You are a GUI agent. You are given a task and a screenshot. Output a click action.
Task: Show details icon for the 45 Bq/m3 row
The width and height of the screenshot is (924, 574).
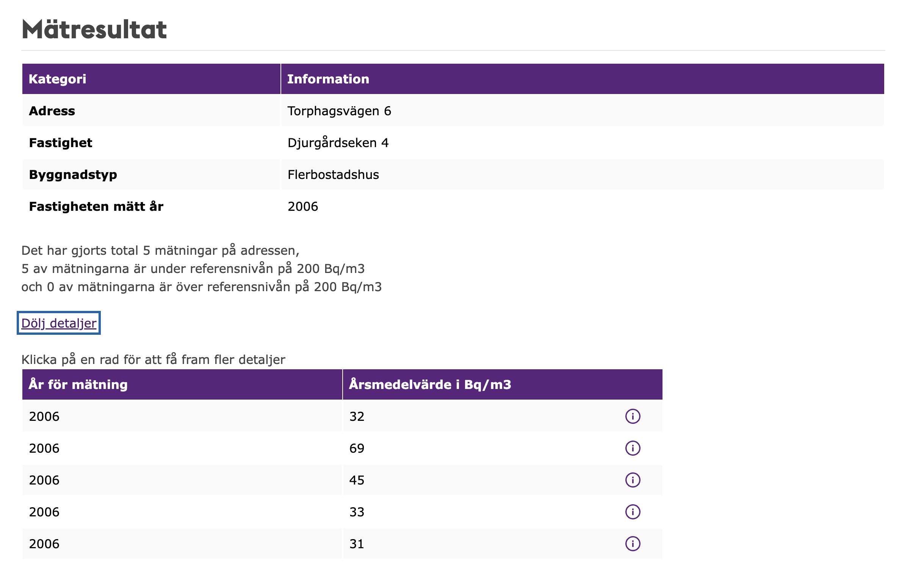click(632, 480)
